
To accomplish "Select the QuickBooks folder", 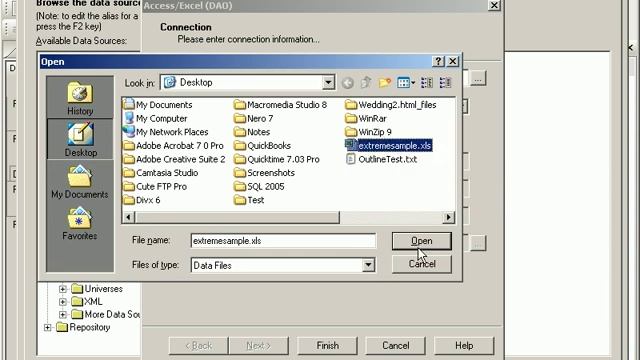I will 263,146.
